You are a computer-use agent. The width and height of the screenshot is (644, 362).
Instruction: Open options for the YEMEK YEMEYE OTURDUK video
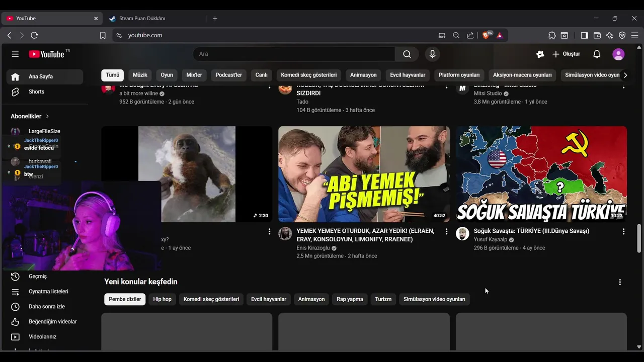coord(446,232)
